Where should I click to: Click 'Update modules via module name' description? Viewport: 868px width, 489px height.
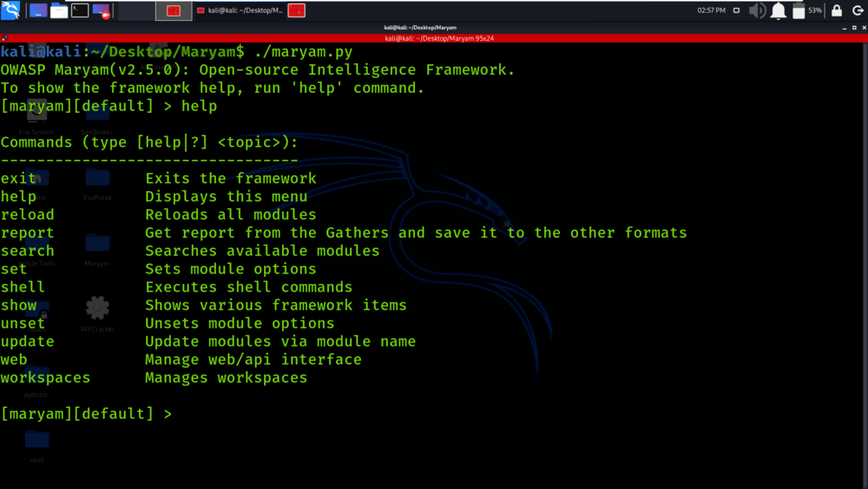click(280, 341)
